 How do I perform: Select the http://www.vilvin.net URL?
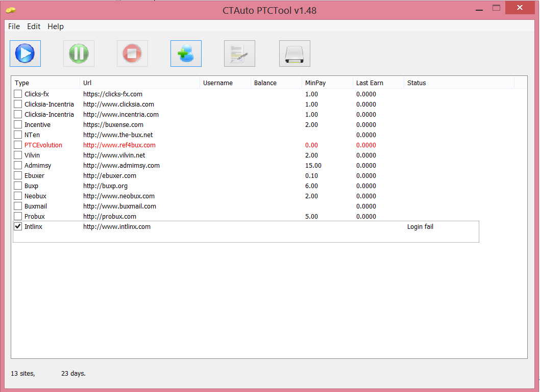pos(114,155)
